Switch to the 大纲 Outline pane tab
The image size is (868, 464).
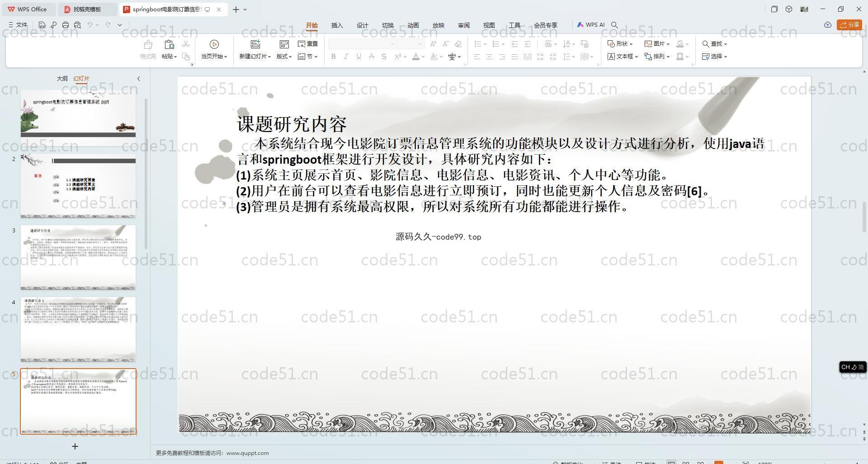tap(62, 78)
